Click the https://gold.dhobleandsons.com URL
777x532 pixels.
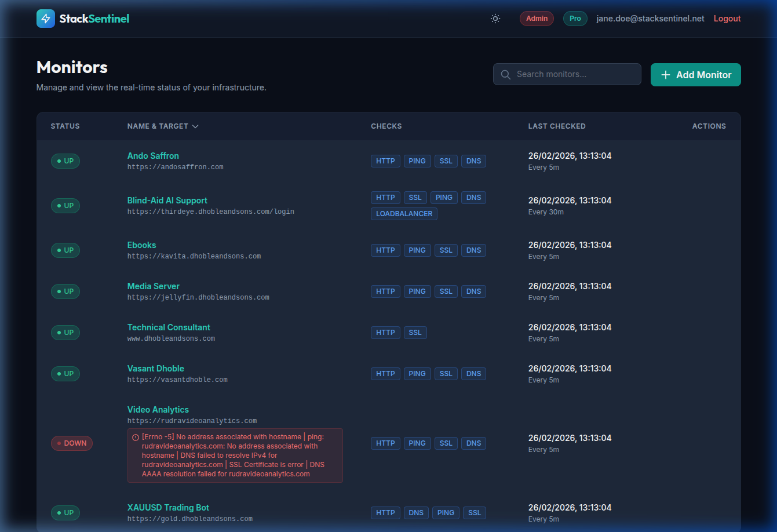190,519
